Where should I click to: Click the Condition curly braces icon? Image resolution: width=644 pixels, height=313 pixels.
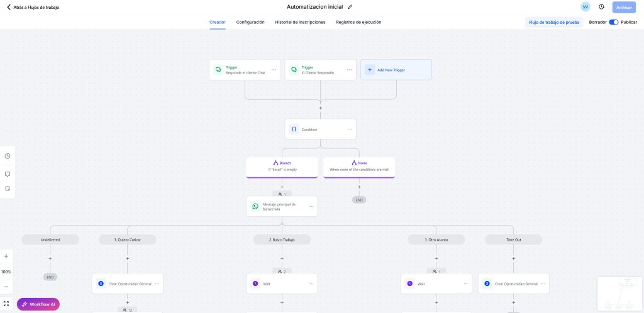pos(294,129)
